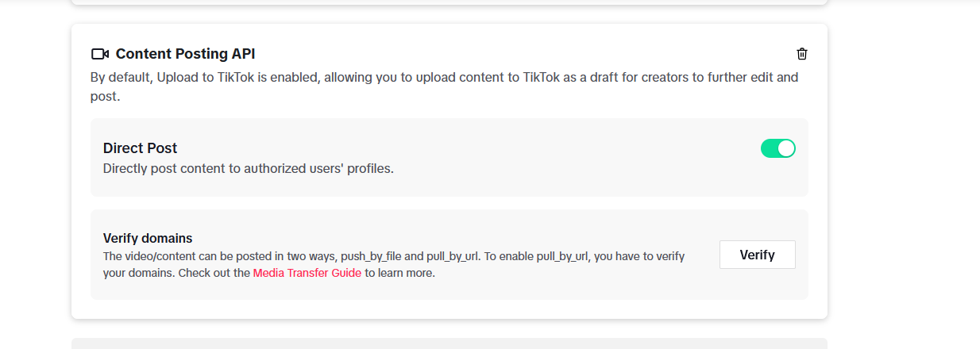The height and width of the screenshot is (349, 980).
Task: Click the 'to learn more' text after the link
Action: [399, 273]
